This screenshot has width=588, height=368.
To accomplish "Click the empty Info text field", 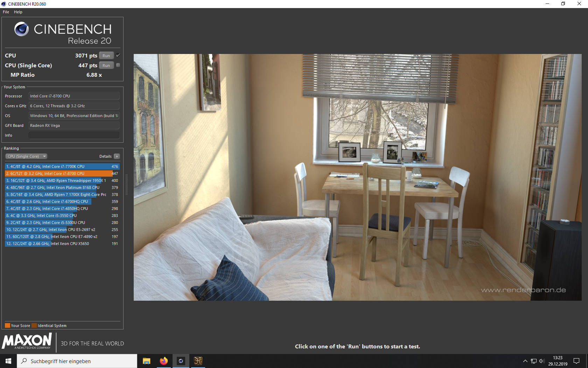I will pos(74,135).
